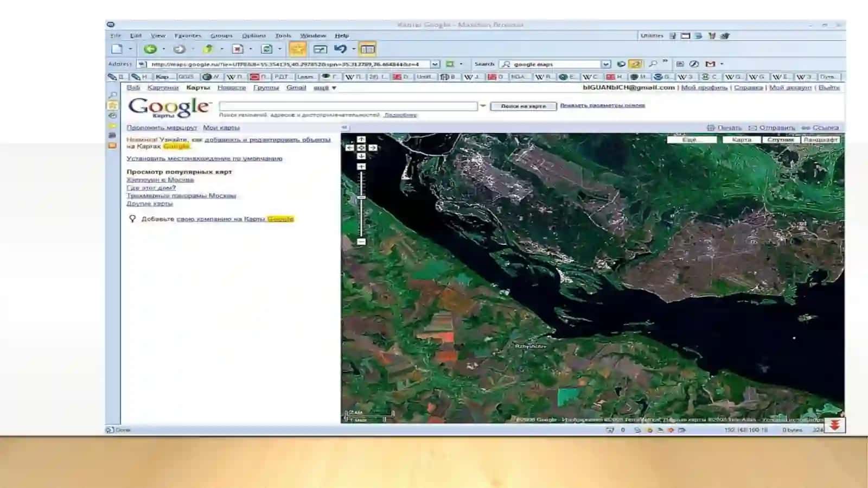Open the dropdown arrow beside the Gmail icon
This screenshot has width=868, height=488.
click(x=722, y=64)
